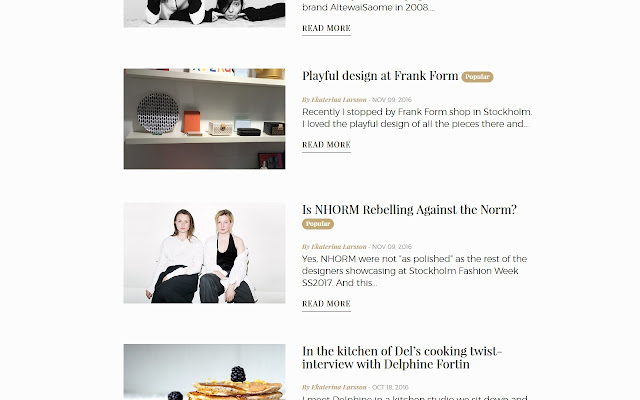
Task: Open the black and white portrait thumbnail
Action: tap(204, 13)
